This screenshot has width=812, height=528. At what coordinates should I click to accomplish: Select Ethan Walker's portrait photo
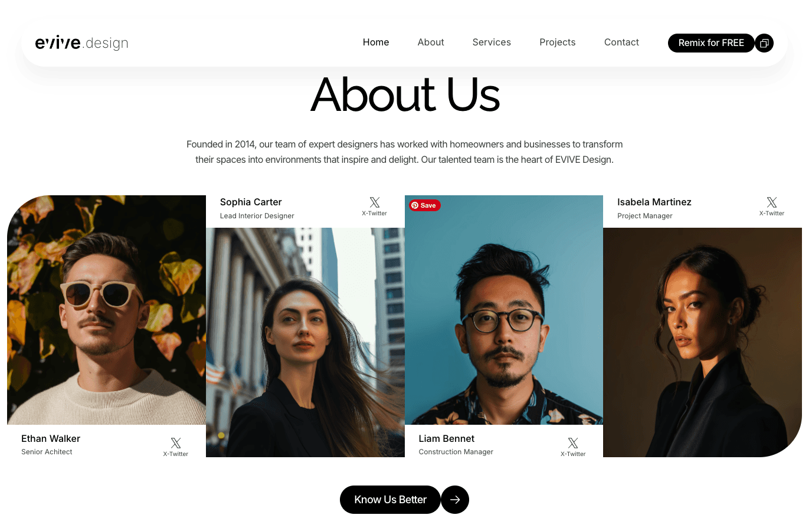106,310
